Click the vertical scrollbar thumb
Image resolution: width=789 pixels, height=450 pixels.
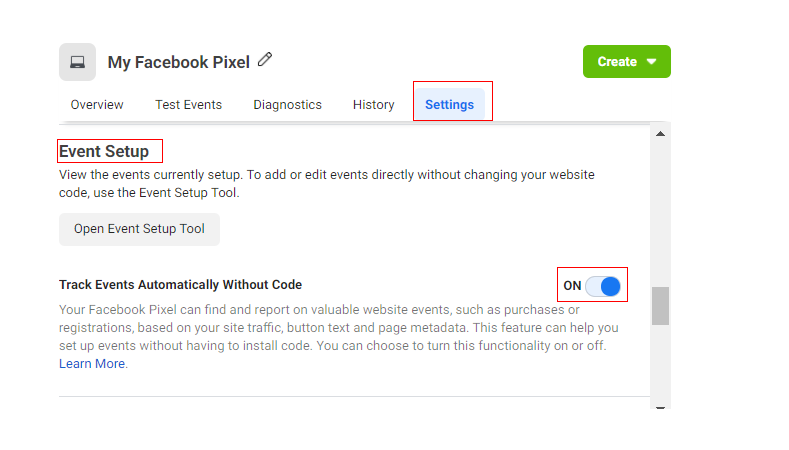(x=660, y=306)
